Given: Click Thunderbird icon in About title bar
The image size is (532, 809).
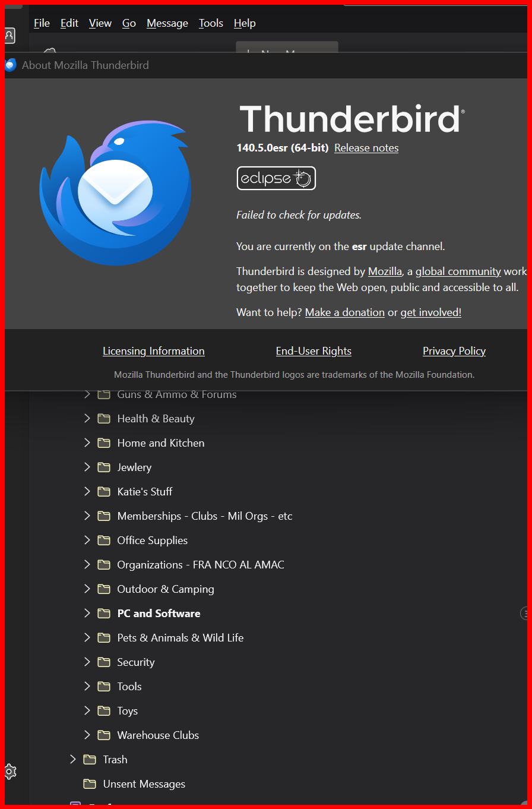Looking at the screenshot, I should click(10, 65).
